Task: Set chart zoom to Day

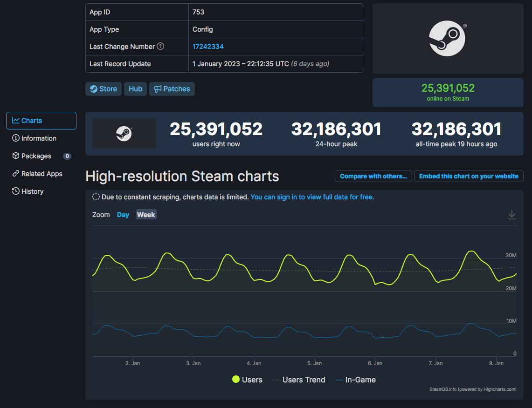Action: pos(123,215)
